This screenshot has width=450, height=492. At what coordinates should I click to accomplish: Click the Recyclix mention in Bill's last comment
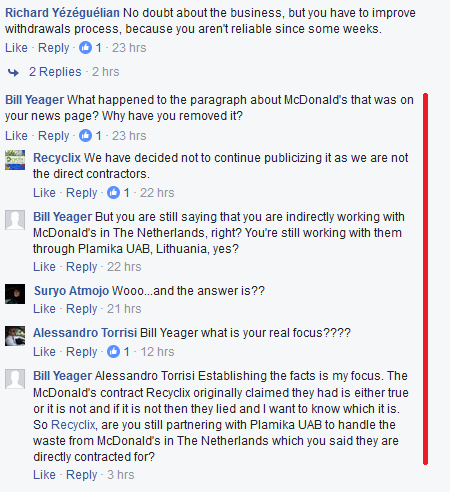click(73, 425)
